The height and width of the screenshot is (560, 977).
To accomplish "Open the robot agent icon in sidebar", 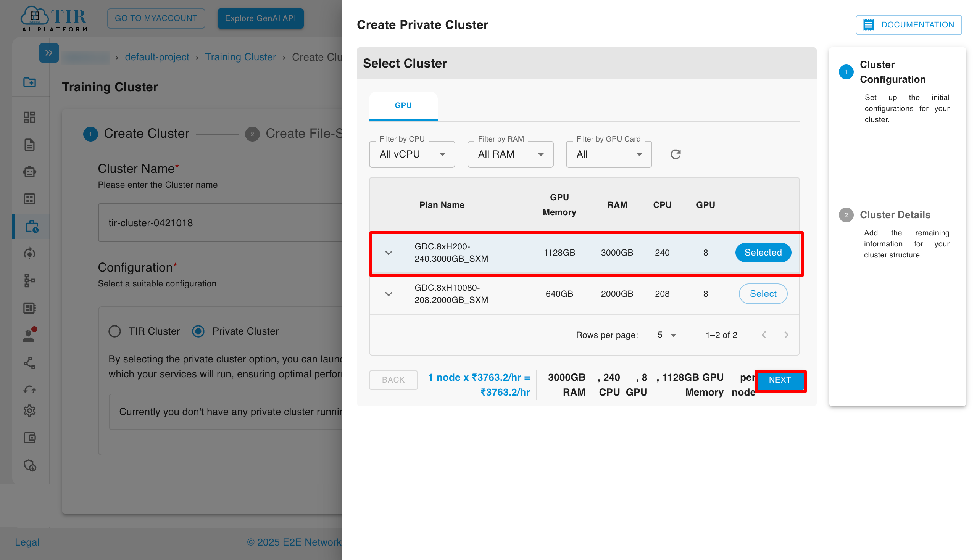I will pos(30,172).
